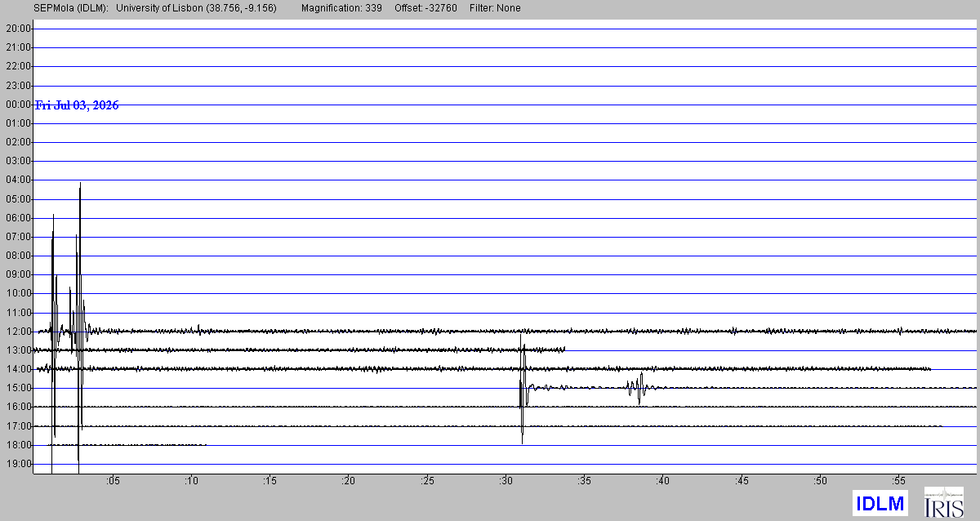Select the 15:00 hour label
The height and width of the screenshot is (521, 980).
click(18, 388)
